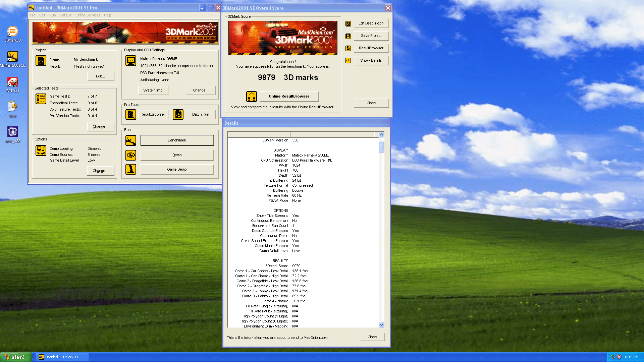644x362 pixels.
Task: Open the Default menu
Action: (66, 15)
